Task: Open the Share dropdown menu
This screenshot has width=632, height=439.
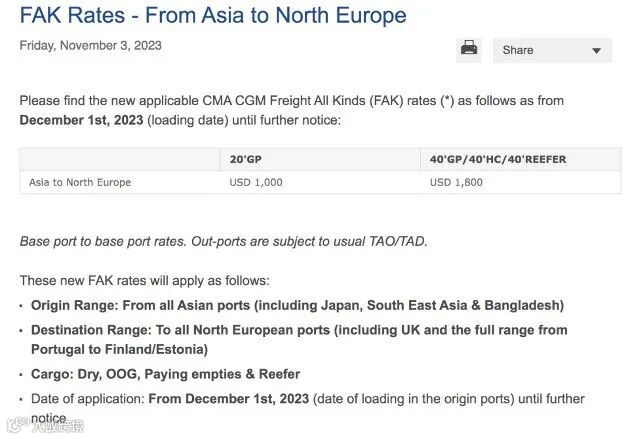Action: pyautogui.click(x=551, y=50)
